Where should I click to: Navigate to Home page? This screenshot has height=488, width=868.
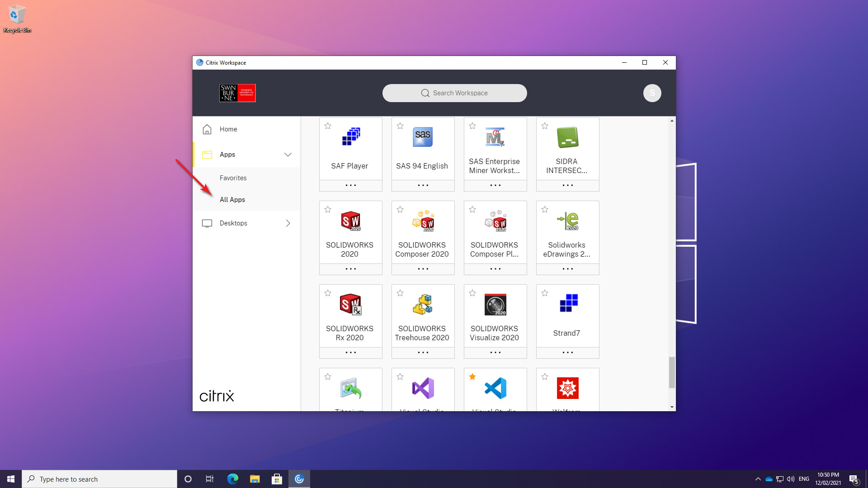[x=228, y=129]
